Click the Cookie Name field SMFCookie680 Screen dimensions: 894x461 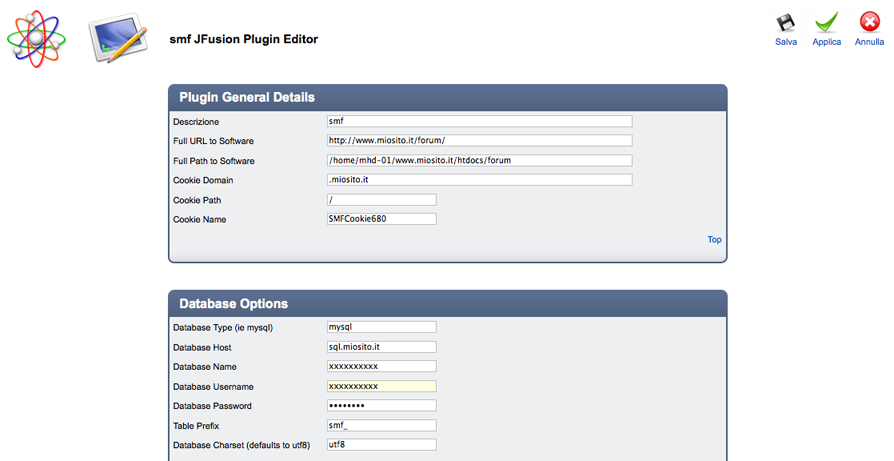[x=381, y=219]
